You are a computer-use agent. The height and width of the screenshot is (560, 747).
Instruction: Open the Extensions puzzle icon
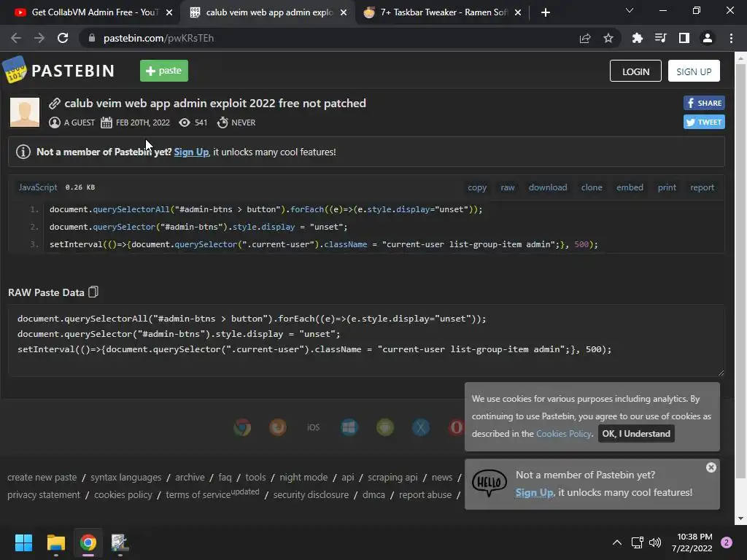tap(638, 38)
